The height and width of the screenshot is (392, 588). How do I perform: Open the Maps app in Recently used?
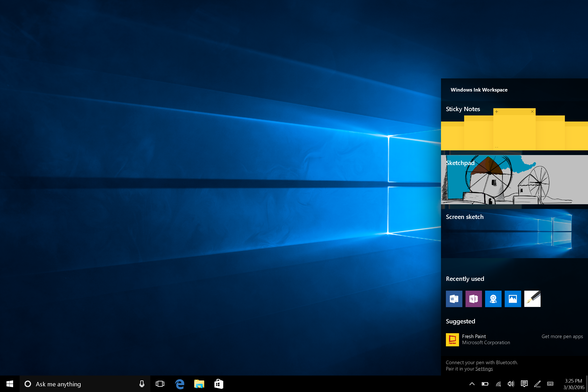(493, 299)
